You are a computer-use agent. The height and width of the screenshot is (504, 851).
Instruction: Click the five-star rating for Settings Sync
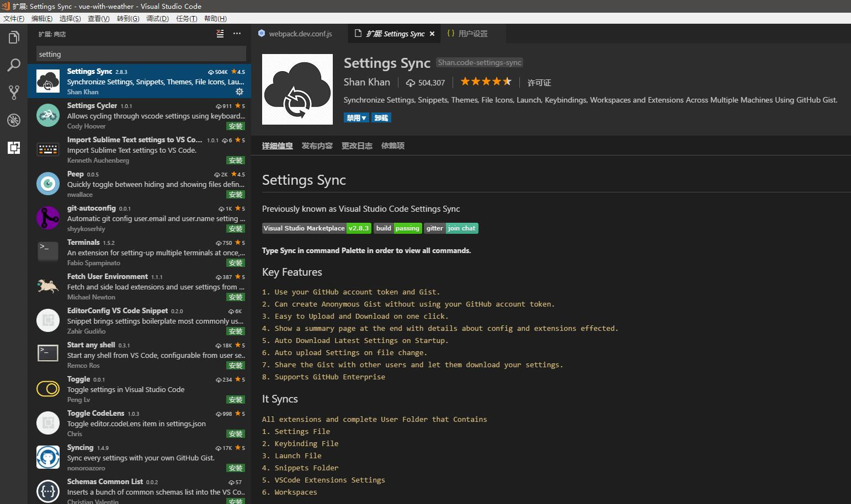[486, 82]
